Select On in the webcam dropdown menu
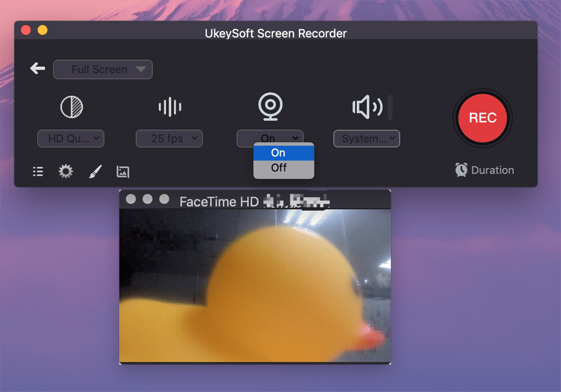Screen dimensions: 561x392 click(x=278, y=152)
